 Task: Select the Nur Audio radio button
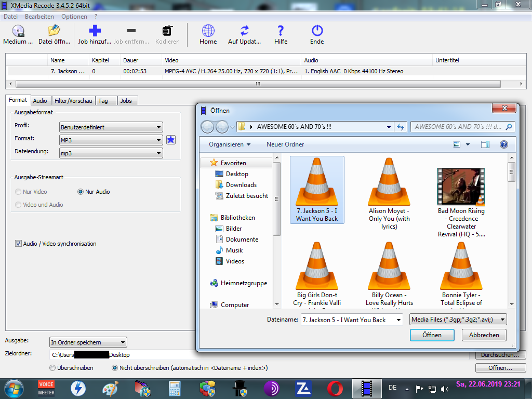click(81, 192)
